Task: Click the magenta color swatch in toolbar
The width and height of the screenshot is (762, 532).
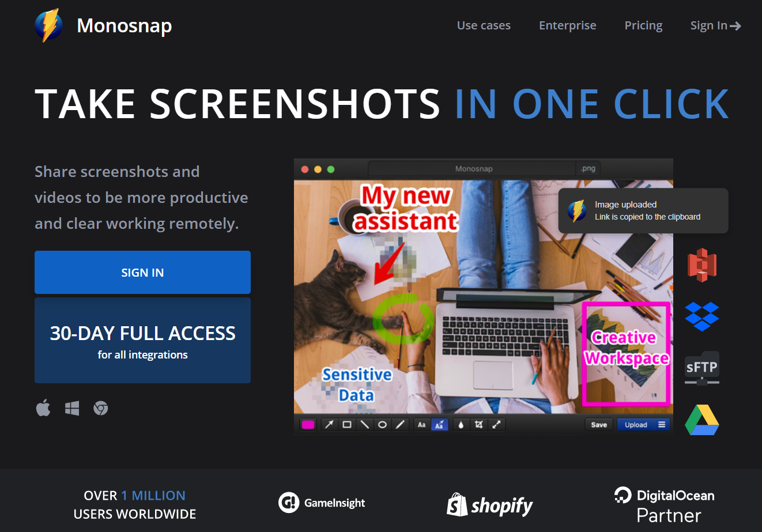Action: pyautogui.click(x=308, y=425)
